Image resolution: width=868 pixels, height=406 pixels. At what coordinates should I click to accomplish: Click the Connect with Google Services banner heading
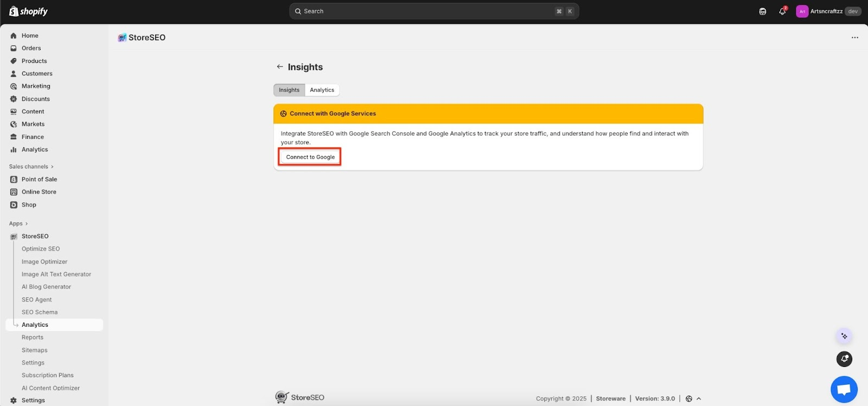[x=333, y=114]
